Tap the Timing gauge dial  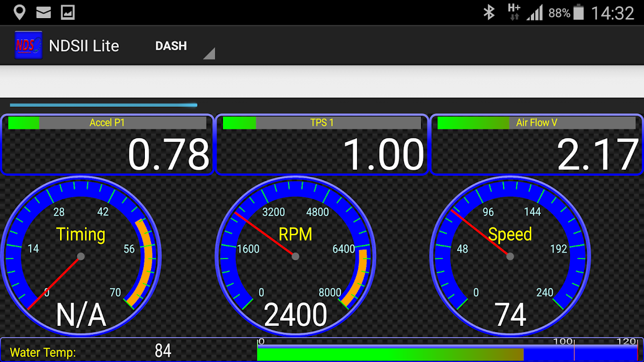[81, 256]
